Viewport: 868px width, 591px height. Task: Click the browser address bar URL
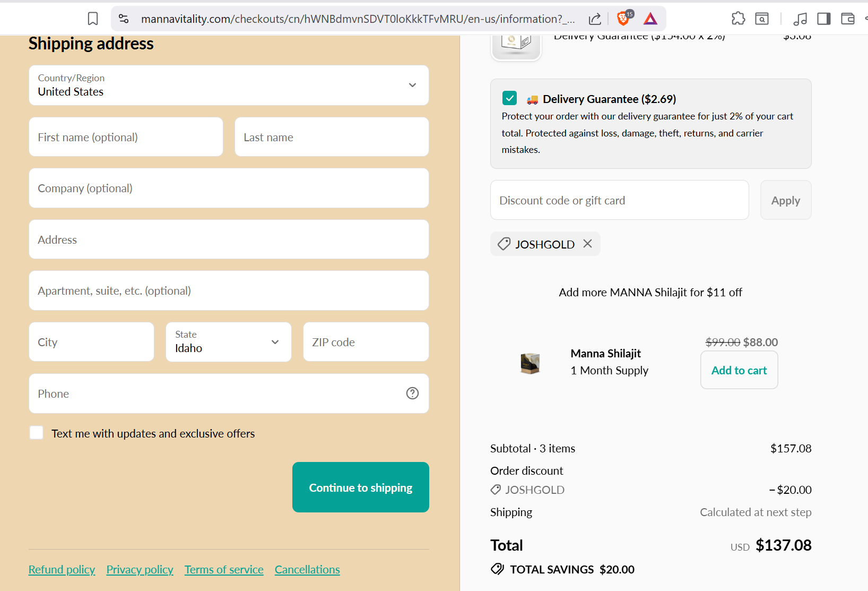coord(358,19)
